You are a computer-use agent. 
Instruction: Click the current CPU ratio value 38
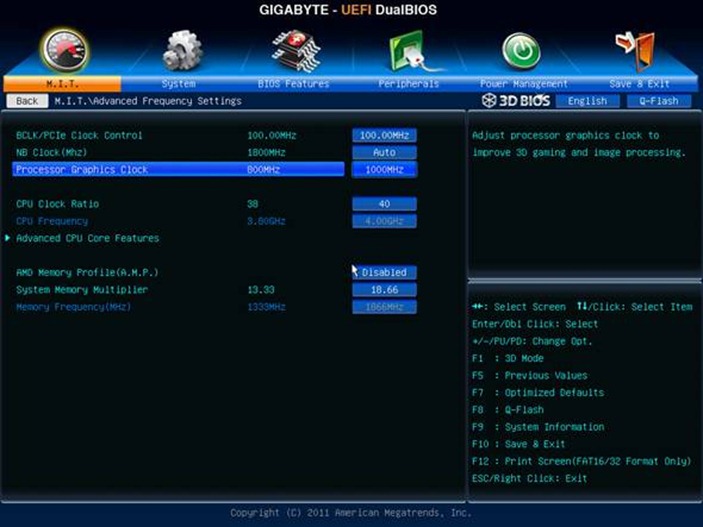coord(252,204)
